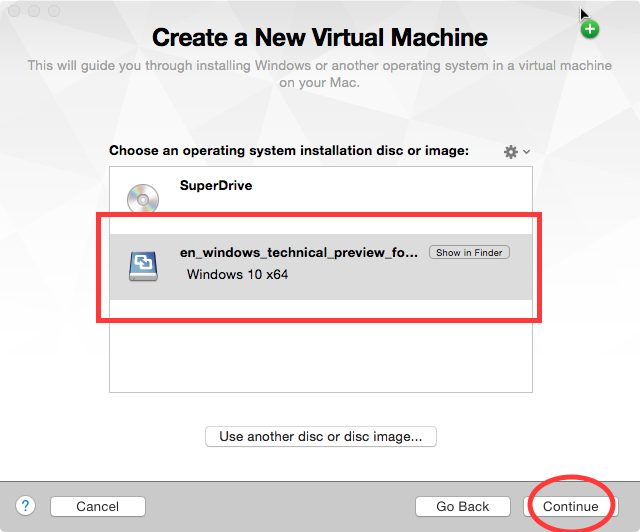Click the Go Back button

[x=462, y=506]
